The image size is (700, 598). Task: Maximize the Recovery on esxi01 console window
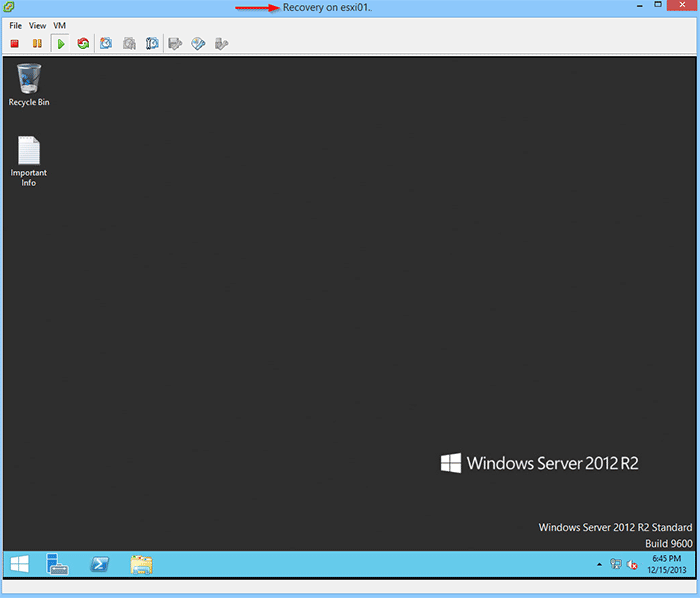pos(658,5)
